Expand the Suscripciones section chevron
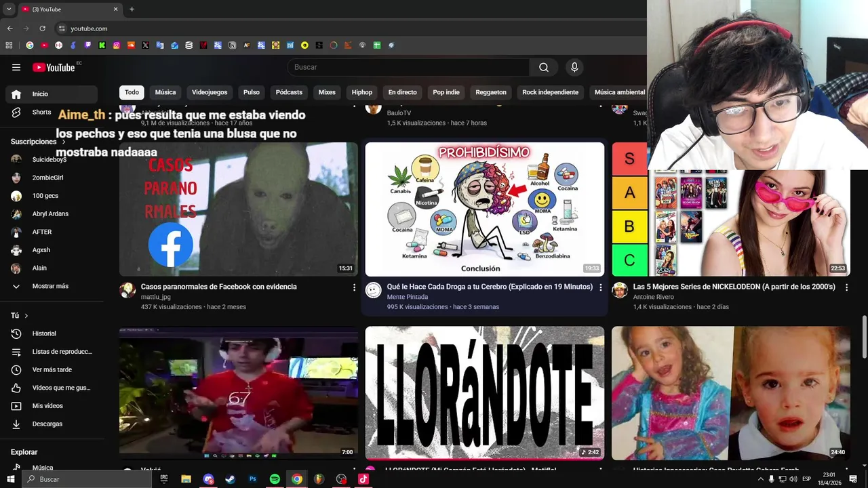 (x=64, y=142)
